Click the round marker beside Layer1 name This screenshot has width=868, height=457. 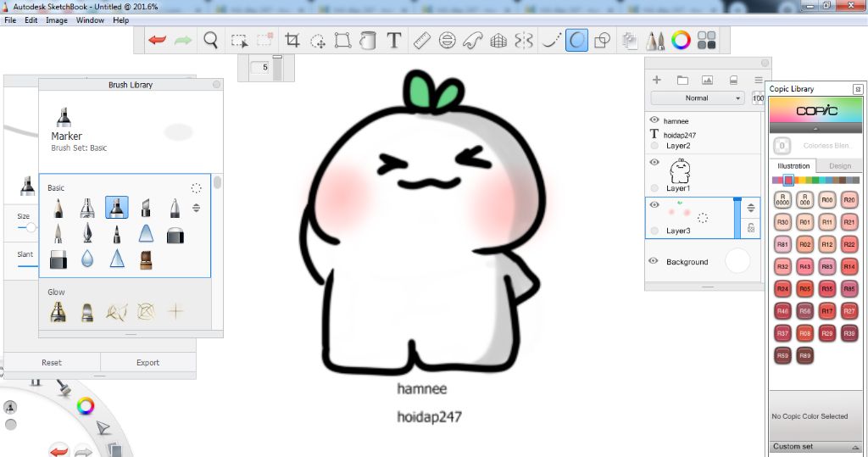654,188
